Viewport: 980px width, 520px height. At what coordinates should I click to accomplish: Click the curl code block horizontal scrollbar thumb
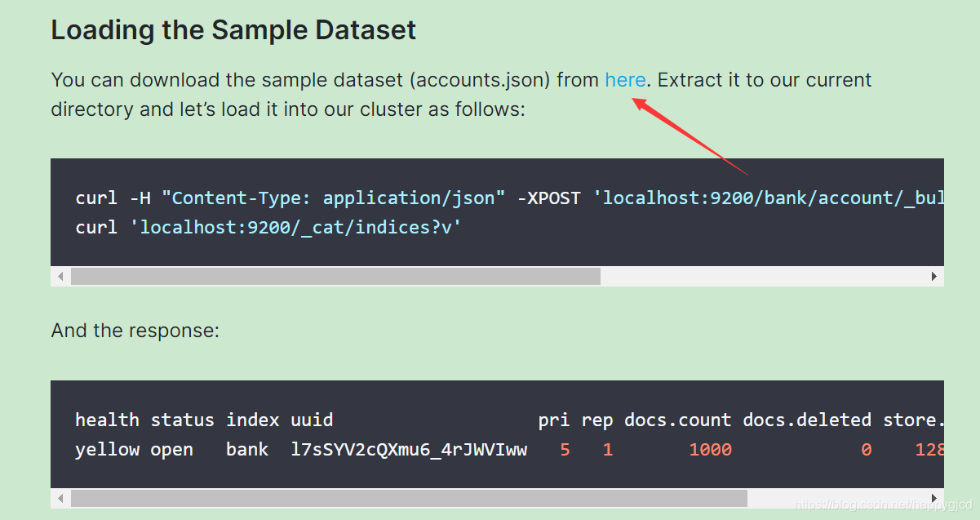coord(335,277)
